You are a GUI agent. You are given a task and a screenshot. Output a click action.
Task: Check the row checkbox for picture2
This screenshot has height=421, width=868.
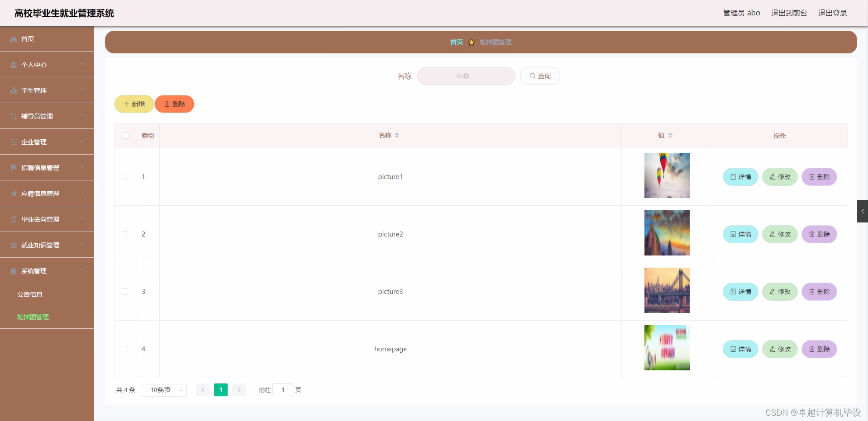pyautogui.click(x=125, y=234)
